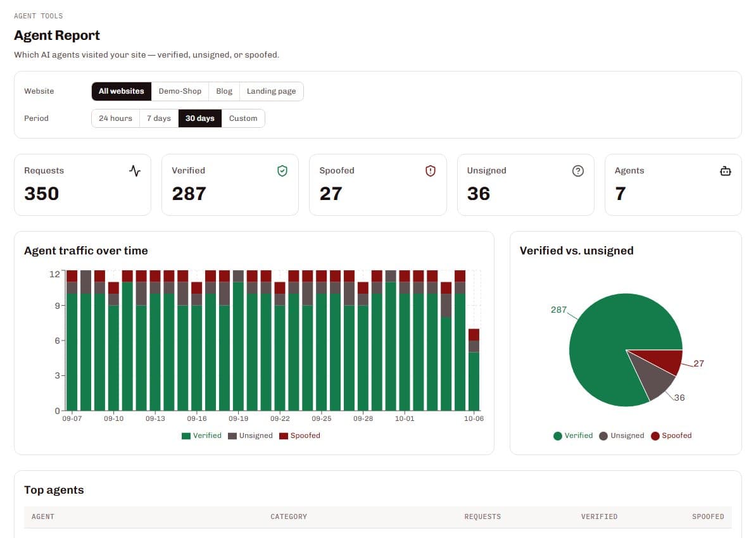The width and height of the screenshot is (756, 538).
Task: Click the 287 label beside the pie chart
Action: [x=559, y=310]
